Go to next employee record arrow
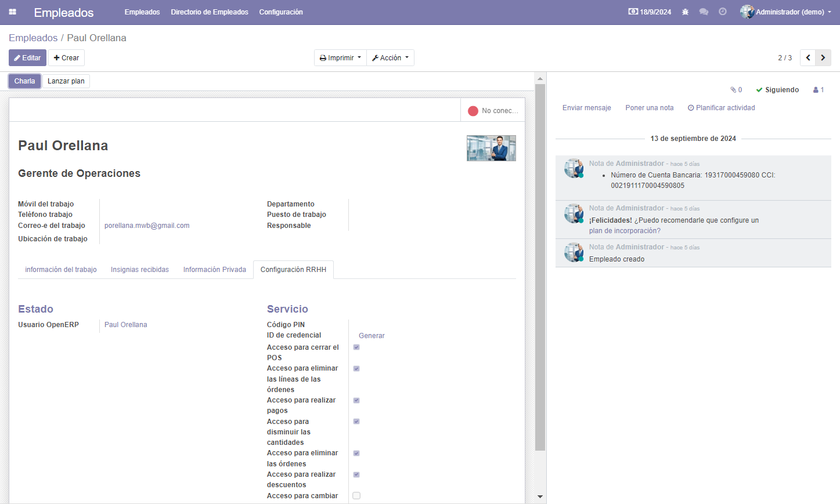 coord(823,57)
